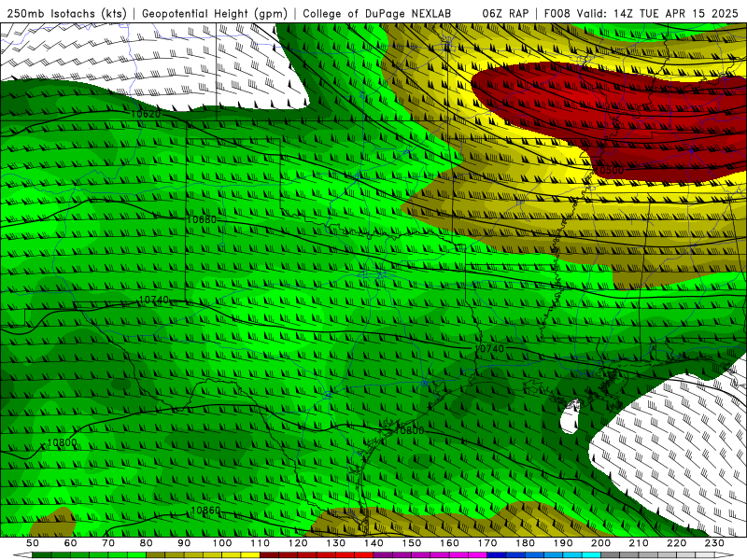The image size is (747, 560).
Task: Click the 190 value on the color scale
Action: pyautogui.click(x=563, y=543)
